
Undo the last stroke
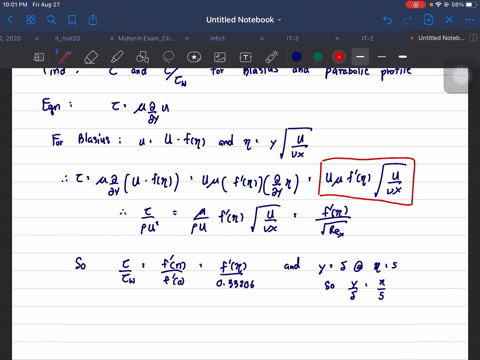point(387,20)
